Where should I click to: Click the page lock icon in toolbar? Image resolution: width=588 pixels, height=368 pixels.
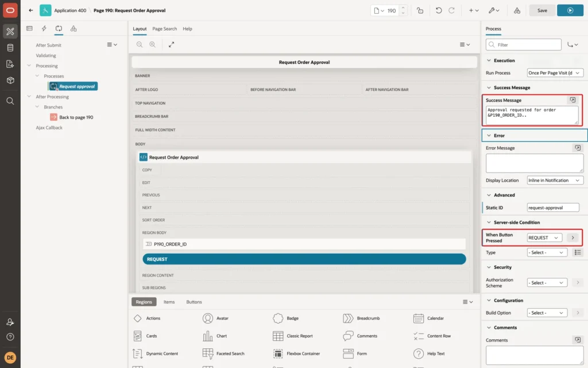click(x=420, y=10)
